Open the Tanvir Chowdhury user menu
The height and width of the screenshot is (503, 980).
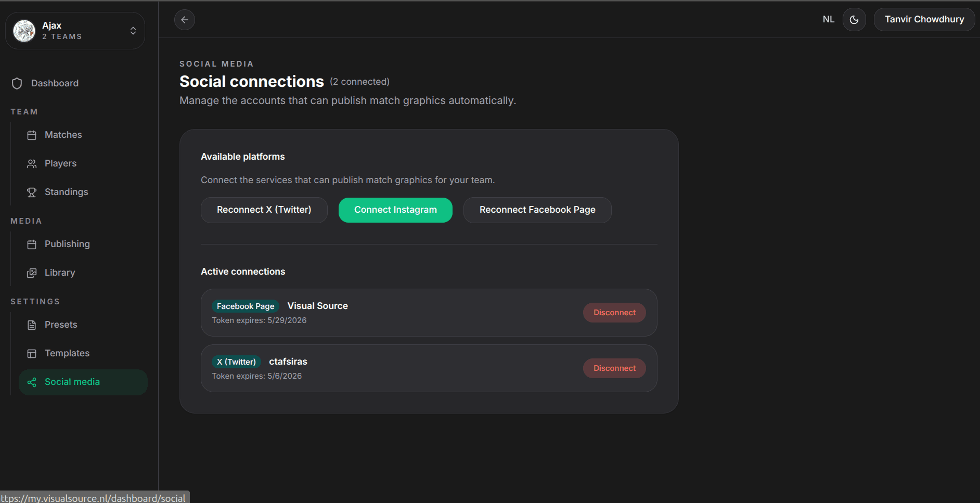tap(924, 19)
